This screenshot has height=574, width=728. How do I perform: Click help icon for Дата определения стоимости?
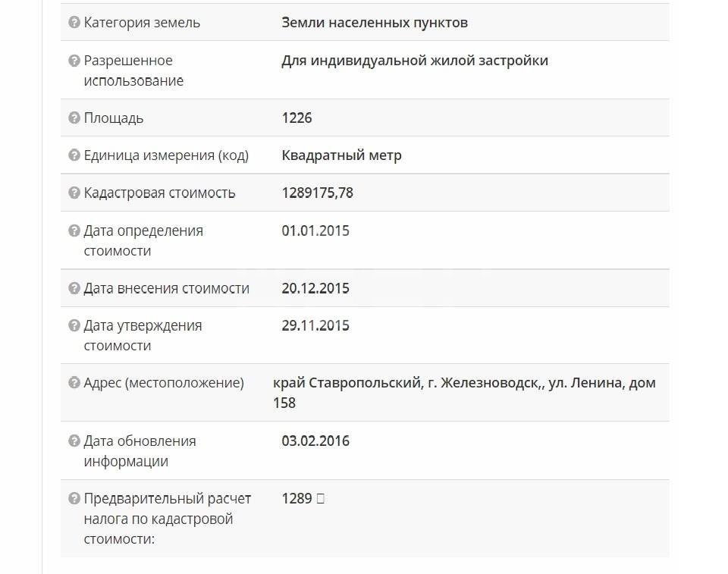tap(74, 231)
